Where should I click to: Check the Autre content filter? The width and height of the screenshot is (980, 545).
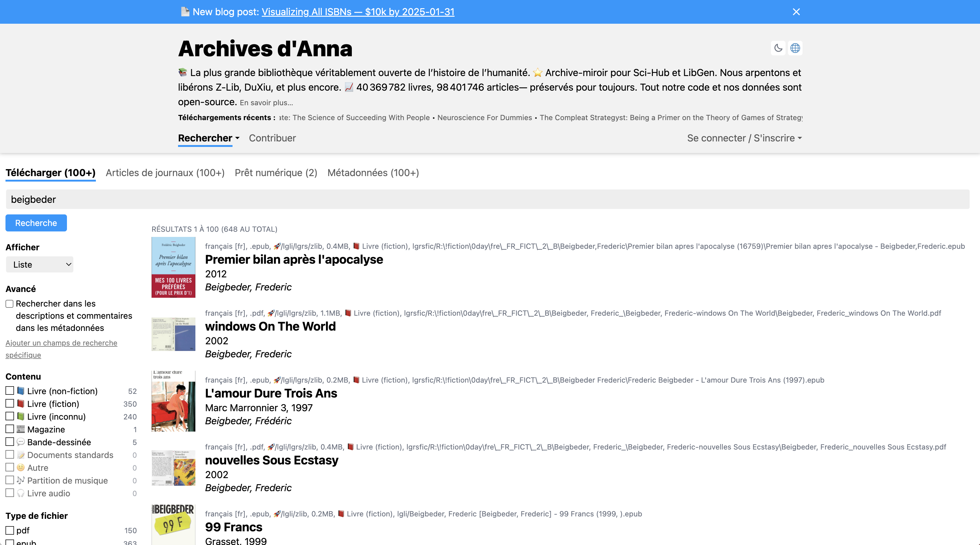[10, 467]
